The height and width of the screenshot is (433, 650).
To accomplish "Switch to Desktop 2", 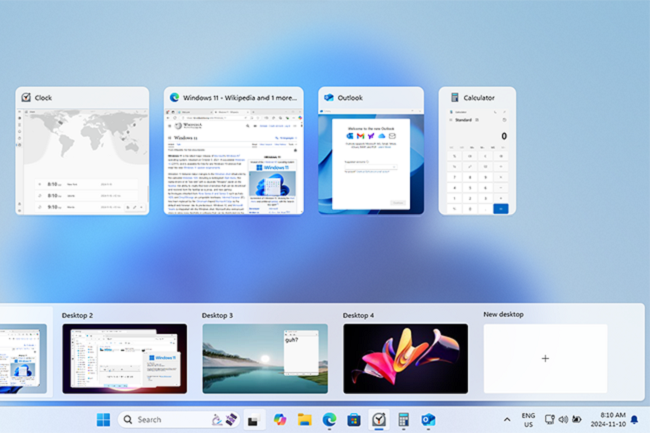I will pyautogui.click(x=124, y=357).
